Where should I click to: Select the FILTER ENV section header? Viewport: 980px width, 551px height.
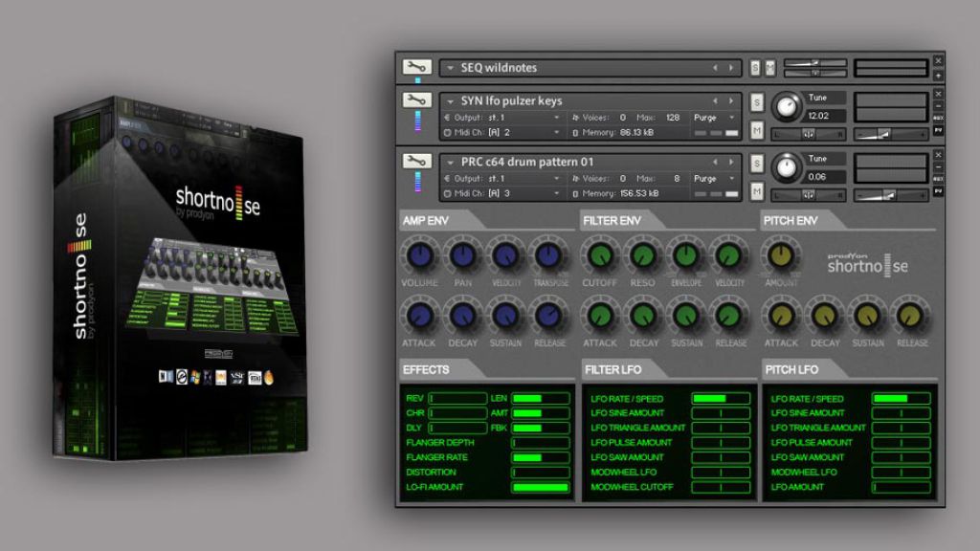point(612,221)
